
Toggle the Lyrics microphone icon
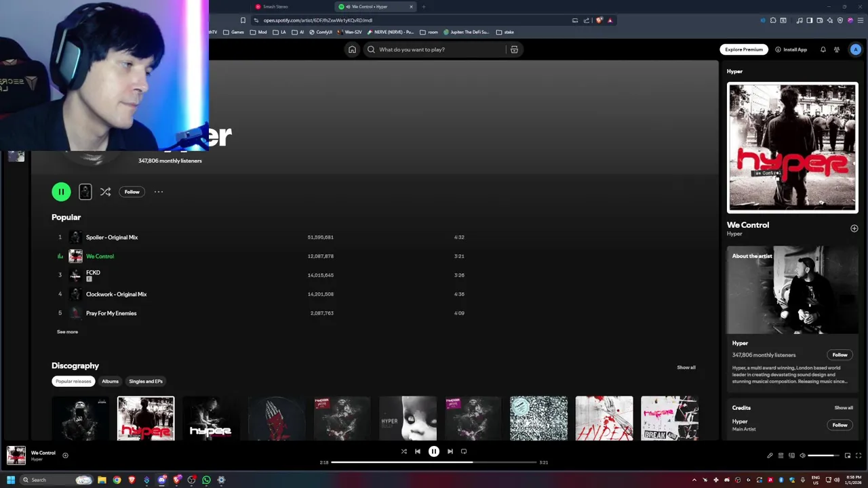pos(770,455)
